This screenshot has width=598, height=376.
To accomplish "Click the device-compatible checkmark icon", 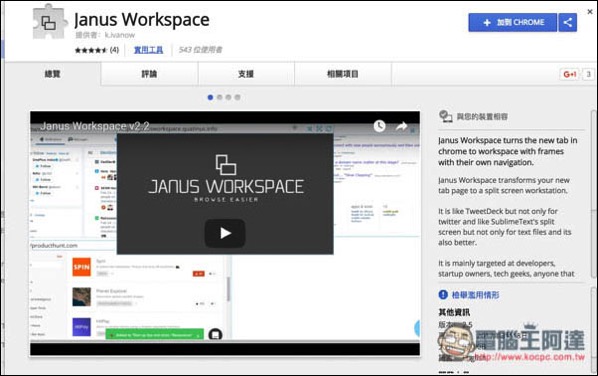I will (x=445, y=116).
